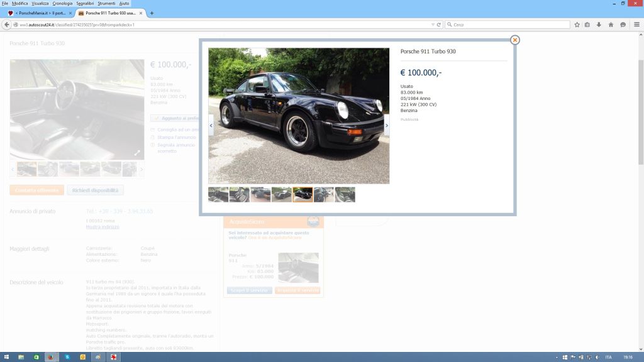Viewport: 644px width, 362px height.
Task: Click the Cerca search field
Action: (508, 25)
